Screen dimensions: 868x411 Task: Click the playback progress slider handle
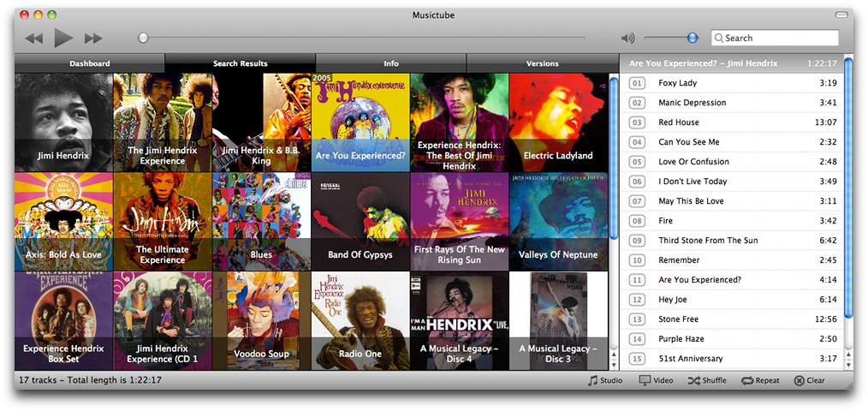(143, 39)
